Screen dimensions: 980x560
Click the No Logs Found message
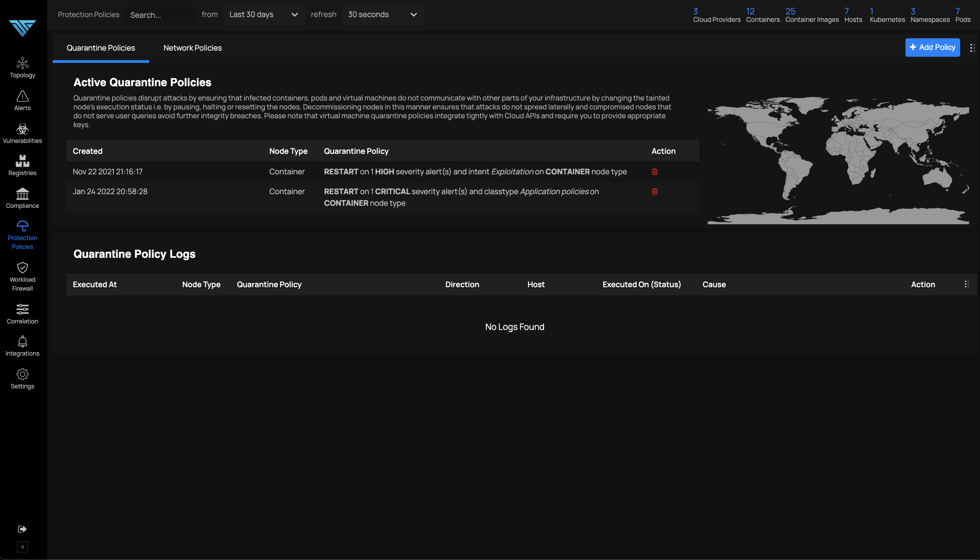pyautogui.click(x=515, y=326)
